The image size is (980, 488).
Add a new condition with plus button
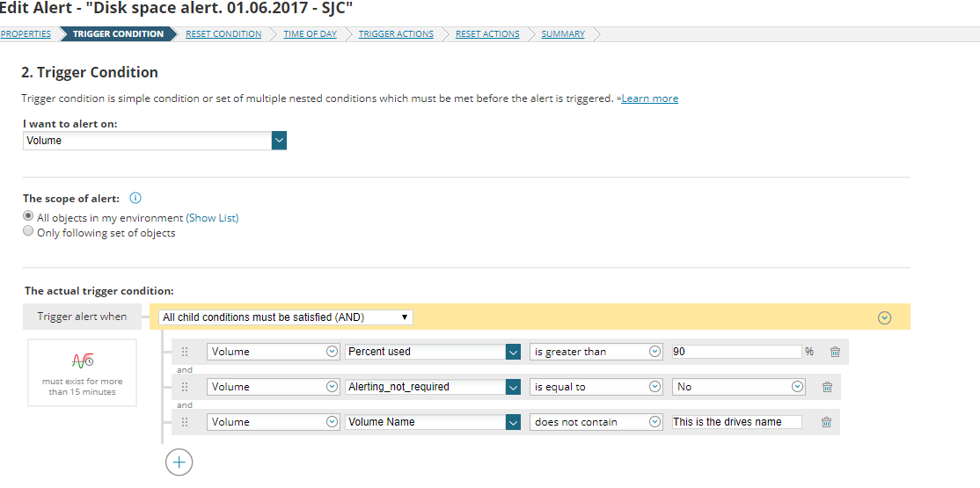pos(179,463)
